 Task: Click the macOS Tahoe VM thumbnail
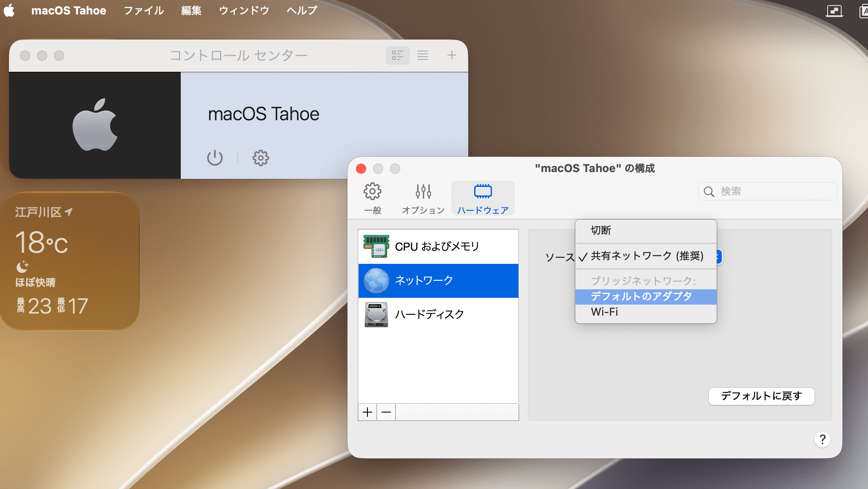[x=95, y=125]
